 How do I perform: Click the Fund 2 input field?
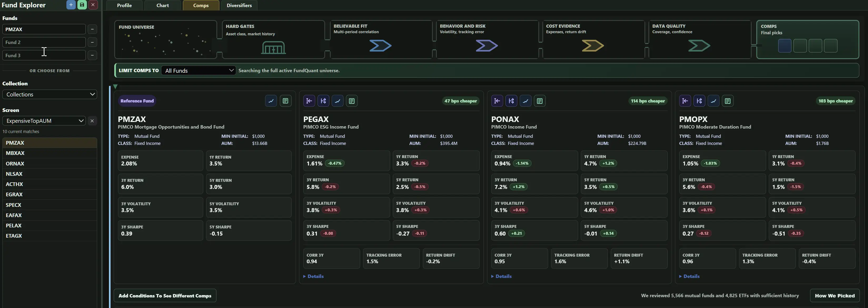tap(44, 42)
